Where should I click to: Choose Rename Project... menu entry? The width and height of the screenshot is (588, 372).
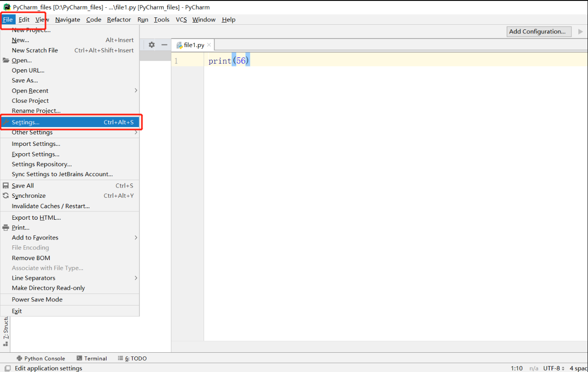(x=70, y=111)
